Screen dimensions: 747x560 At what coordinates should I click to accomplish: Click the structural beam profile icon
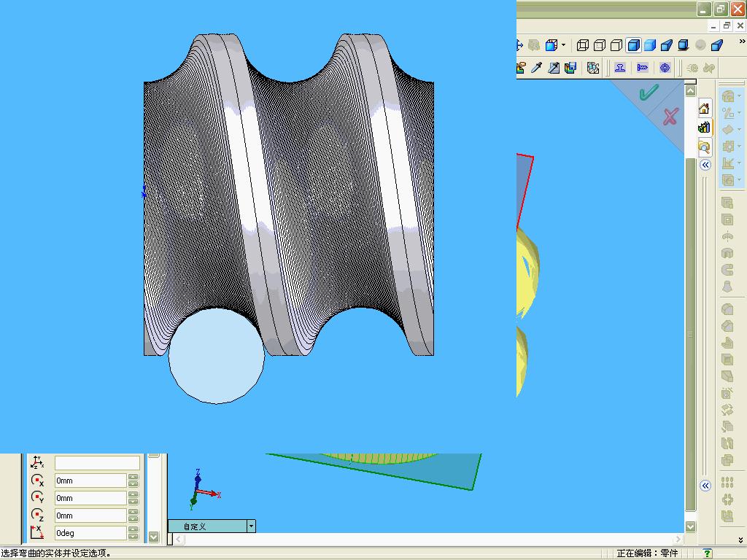click(620, 68)
